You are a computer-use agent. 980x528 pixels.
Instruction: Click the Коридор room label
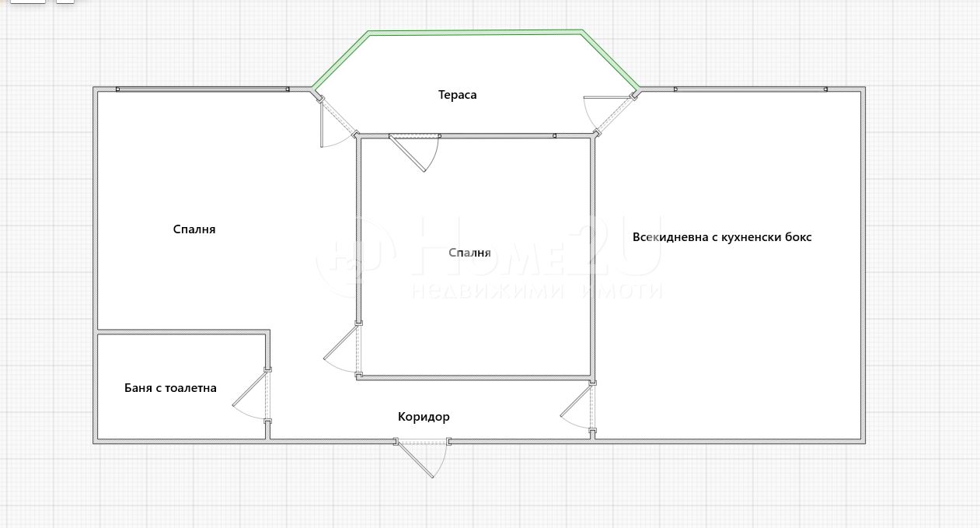tap(424, 417)
